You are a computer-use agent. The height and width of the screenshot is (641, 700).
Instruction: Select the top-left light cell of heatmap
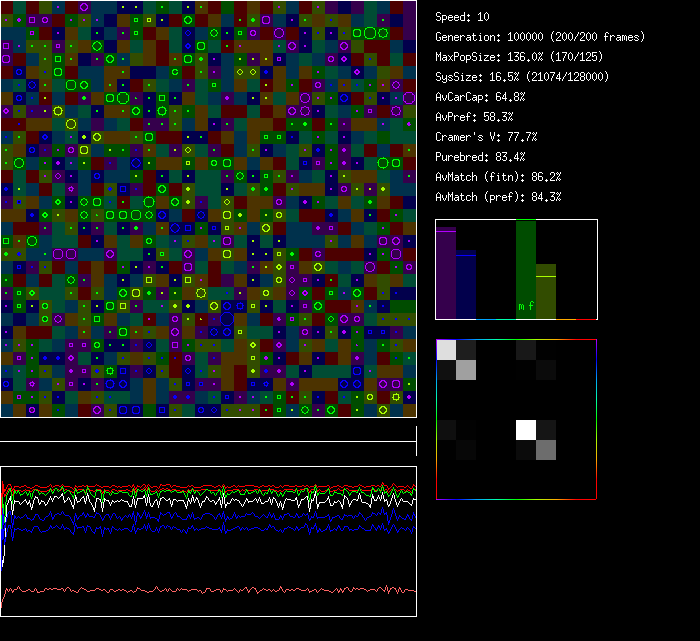tap(446, 349)
